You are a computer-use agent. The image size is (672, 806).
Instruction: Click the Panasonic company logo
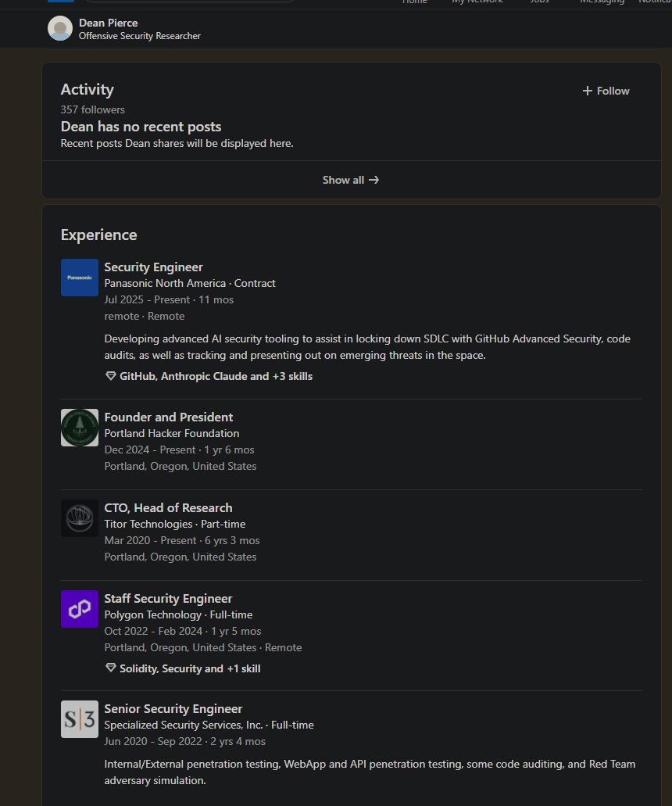click(x=80, y=278)
